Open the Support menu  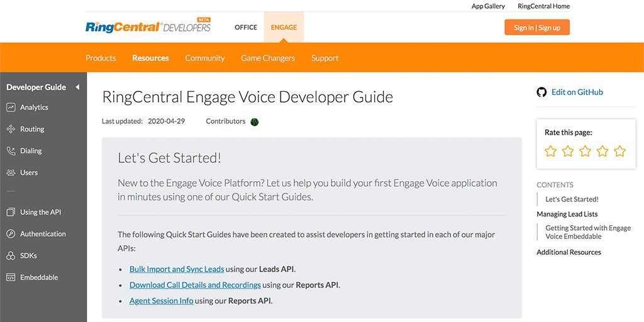pyautogui.click(x=325, y=58)
